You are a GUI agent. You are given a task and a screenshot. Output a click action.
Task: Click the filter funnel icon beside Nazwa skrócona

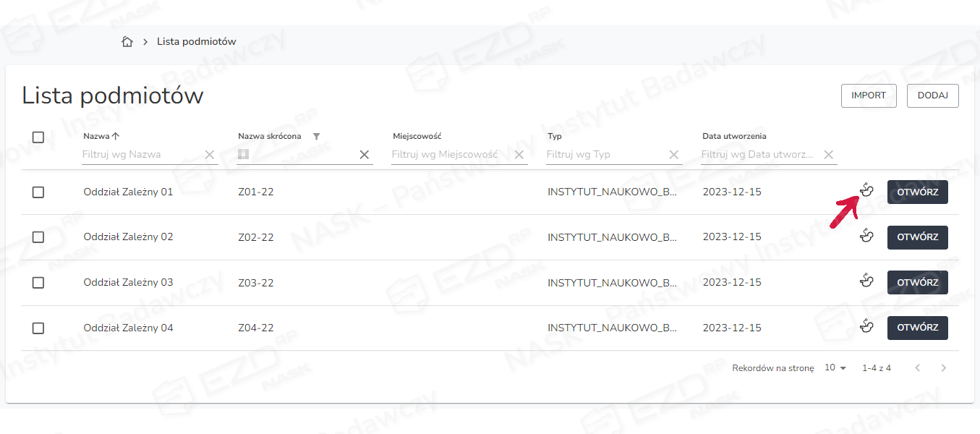316,136
